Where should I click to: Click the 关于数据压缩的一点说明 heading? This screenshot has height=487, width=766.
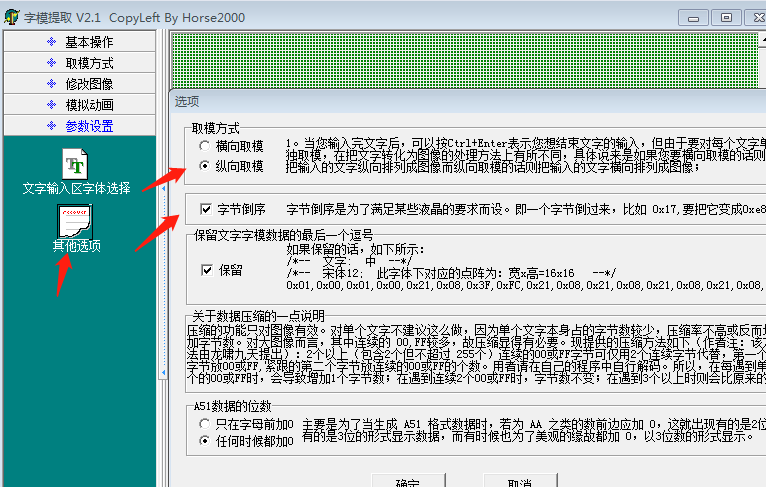coord(258,316)
